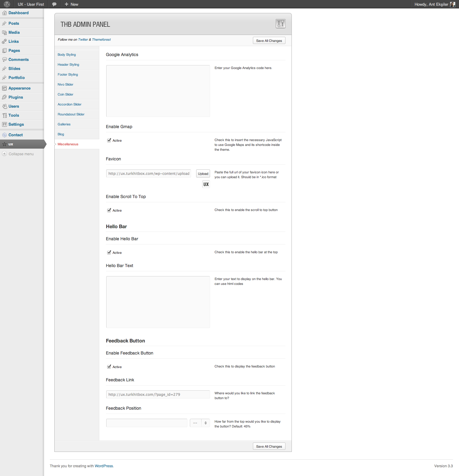Click the Tools icon in sidebar
The width and height of the screenshot is (459, 476).
[x=4, y=115]
